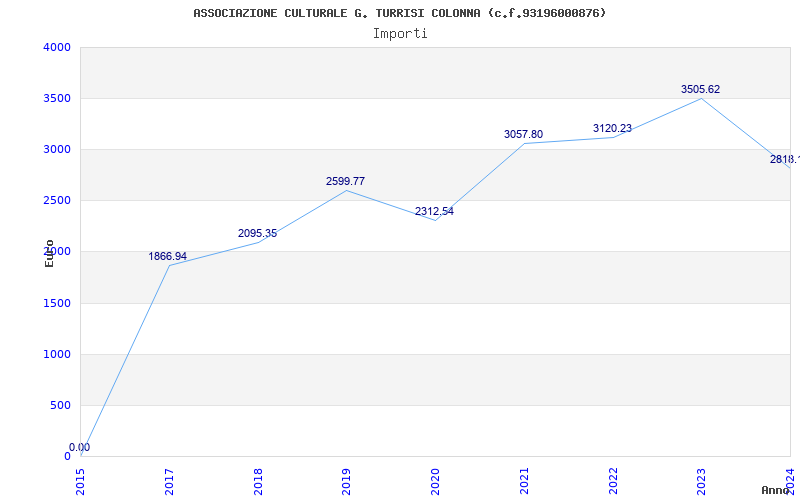Click y-axis value 2500
Screen dimensions: 800x500
tap(57, 201)
